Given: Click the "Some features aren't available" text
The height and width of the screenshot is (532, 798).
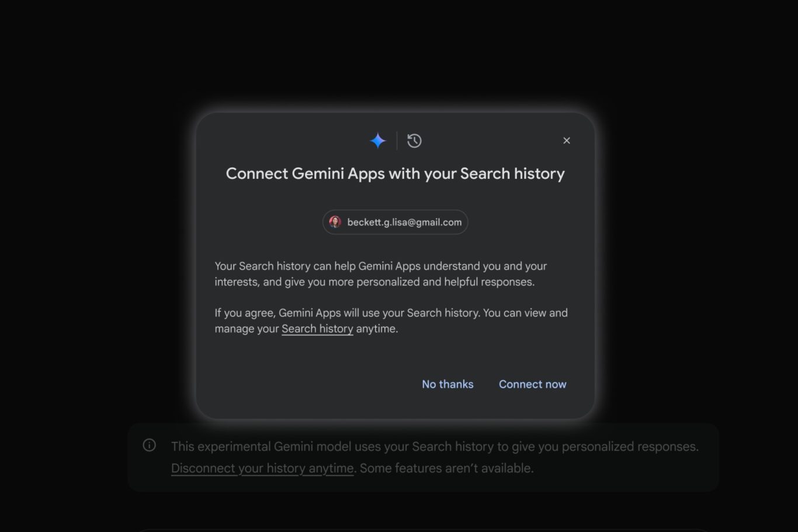Looking at the screenshot, I should pos(446,468).
